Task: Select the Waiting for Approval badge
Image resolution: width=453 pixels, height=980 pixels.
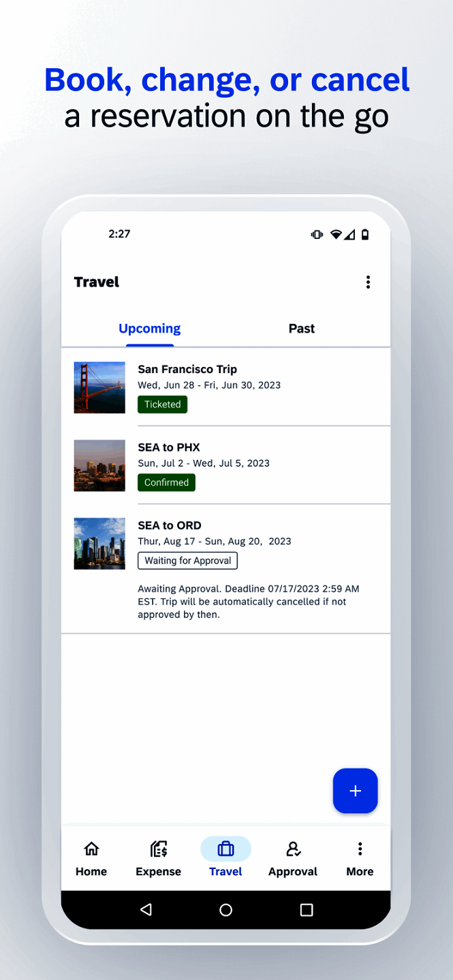Action: click(x=187, y=561)
